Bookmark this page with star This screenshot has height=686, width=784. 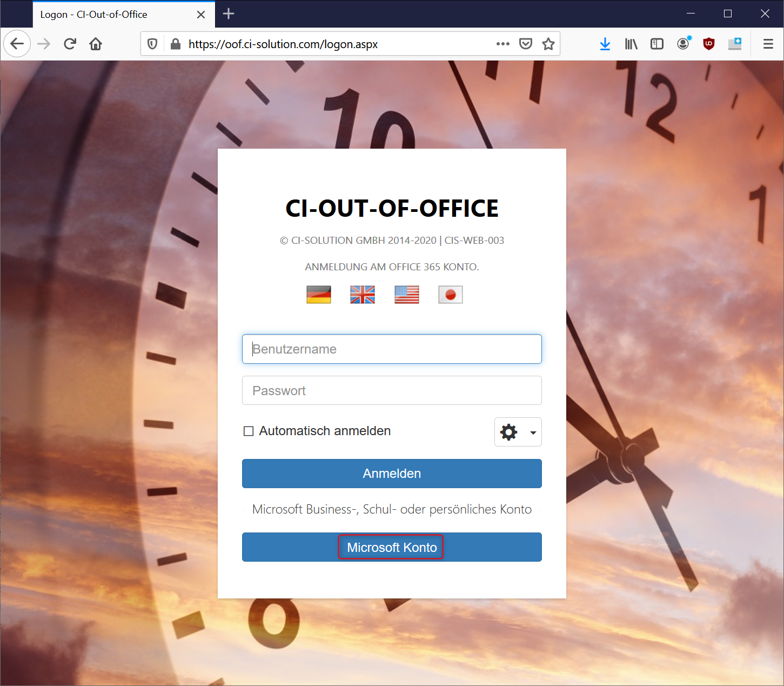(548, 44)
